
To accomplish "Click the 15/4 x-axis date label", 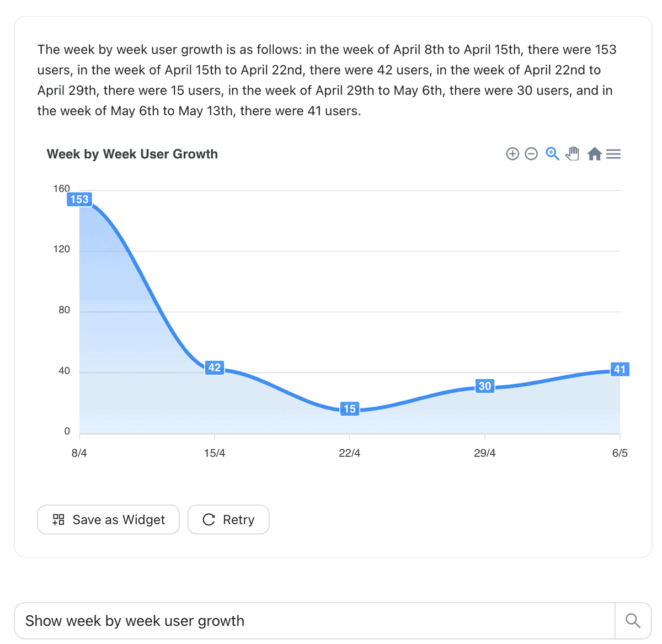I will [x=215, y=453].
